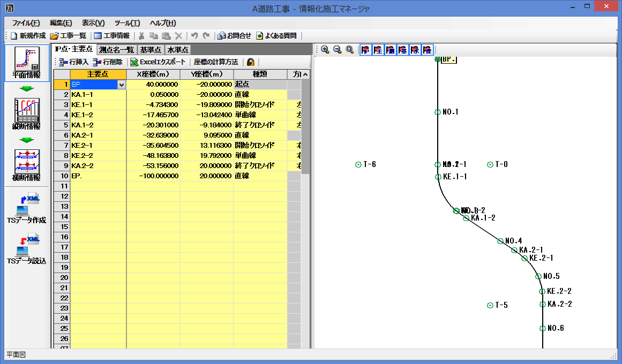Click the application icon in title bar
This screenshot has width=622, height=364.
[x=10, y=7]
